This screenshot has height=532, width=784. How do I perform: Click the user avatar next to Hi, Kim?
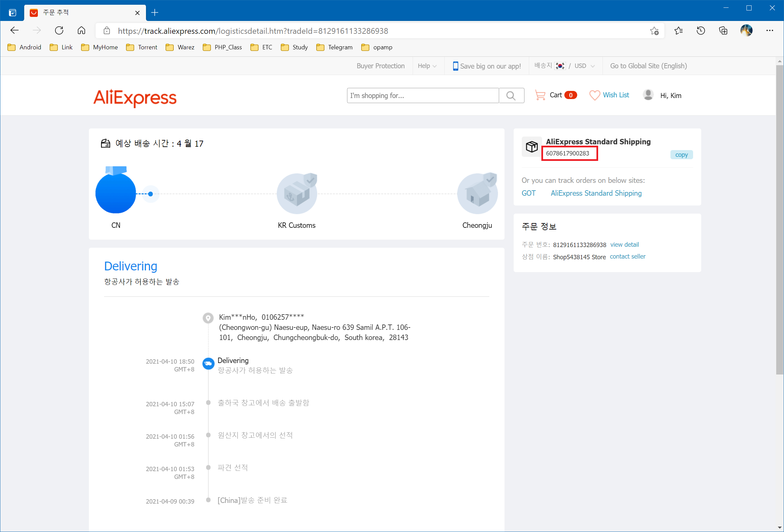[648, 95]
